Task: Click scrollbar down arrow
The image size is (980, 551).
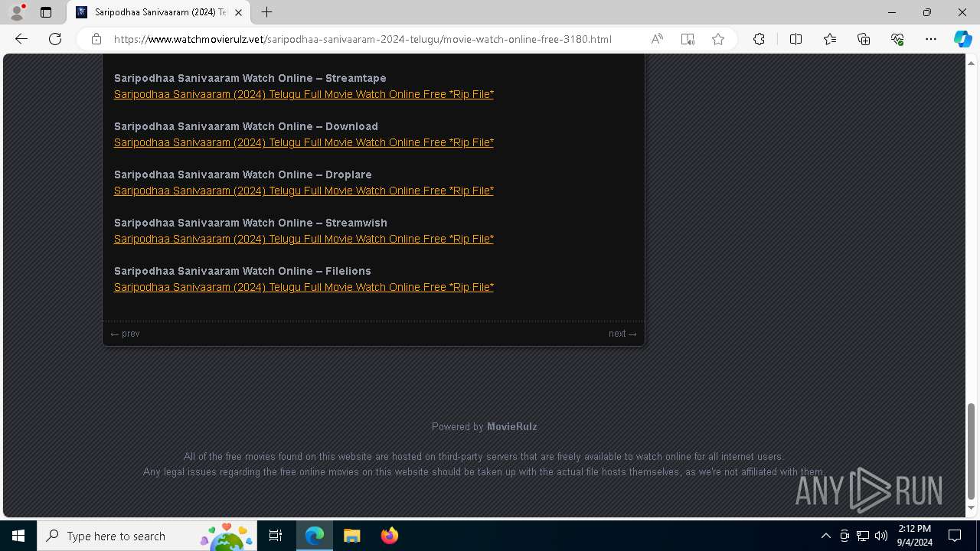Action: [x=972, y=508]
